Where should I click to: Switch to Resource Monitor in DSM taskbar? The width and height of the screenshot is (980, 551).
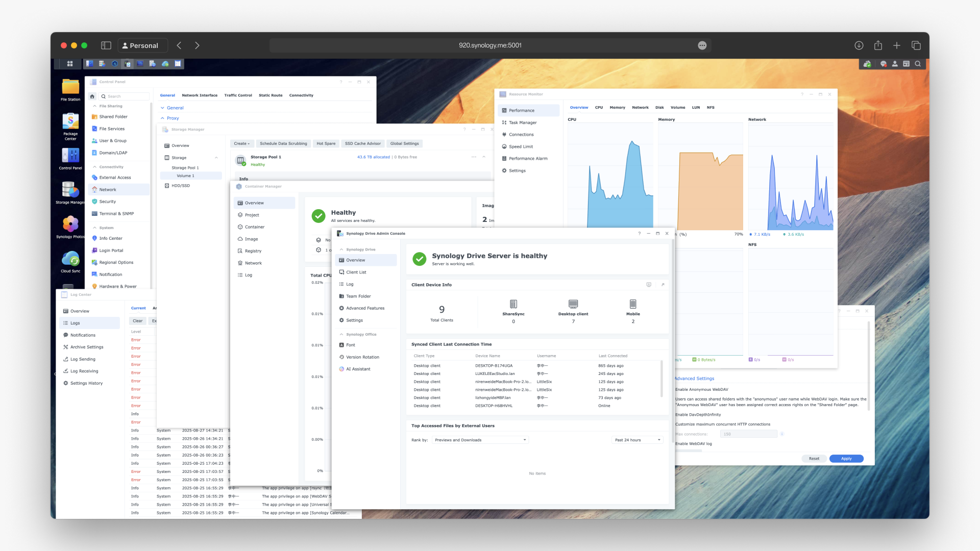click(140, 64)
